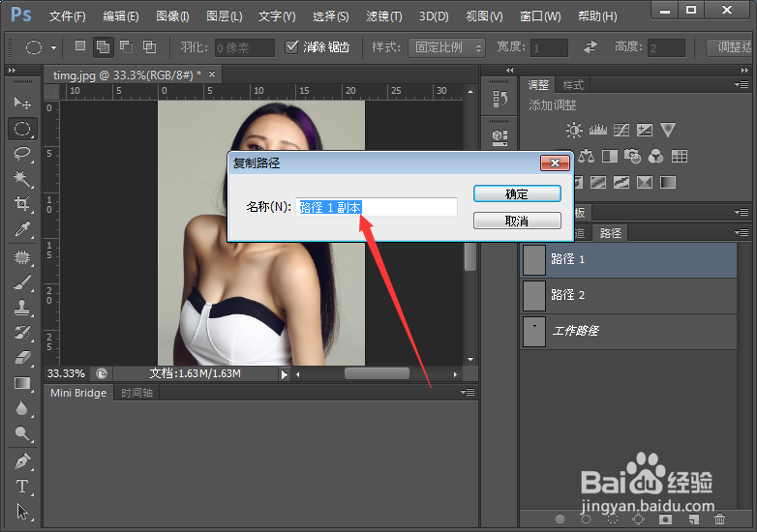Select the Gradient tool

21,383
